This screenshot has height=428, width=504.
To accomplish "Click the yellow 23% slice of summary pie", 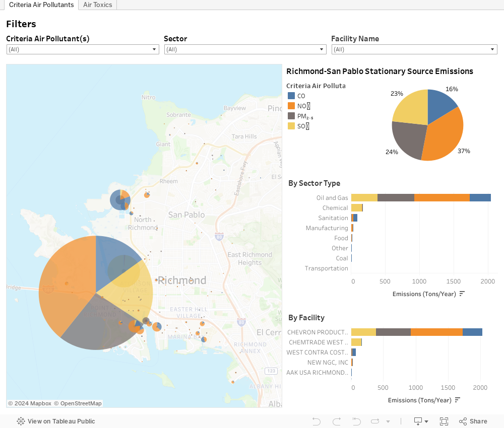I will click(413, 108).
